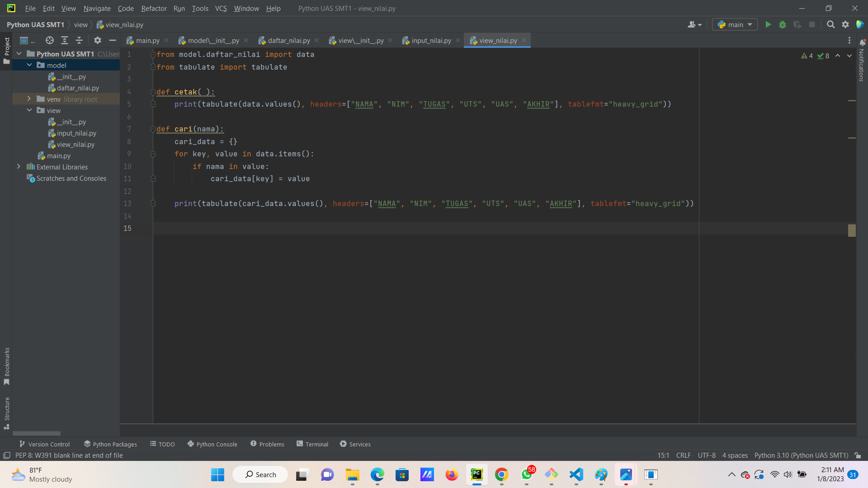This screenshot has width=868, height=488.
Task: Open the Refactor menu
Action: click(154, 9)
